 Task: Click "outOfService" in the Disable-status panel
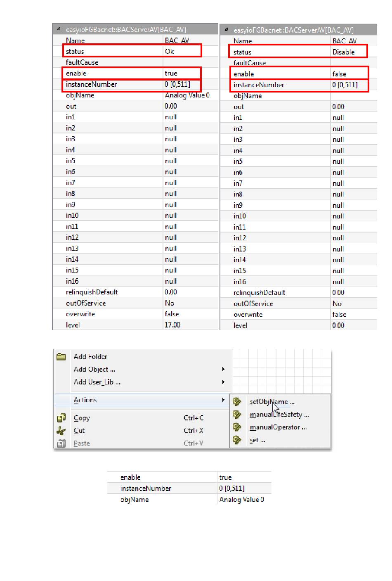253,304
